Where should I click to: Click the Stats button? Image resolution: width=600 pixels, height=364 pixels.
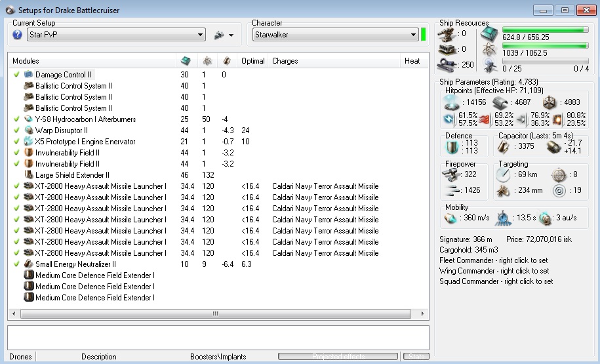[416, 357]
